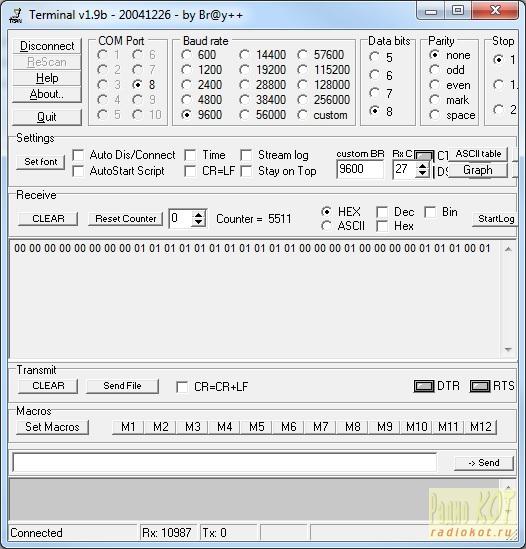The height and width of the screenshot is (549, 526).
Task: Check the Bin display checkbox
Action: coord(430,212)
